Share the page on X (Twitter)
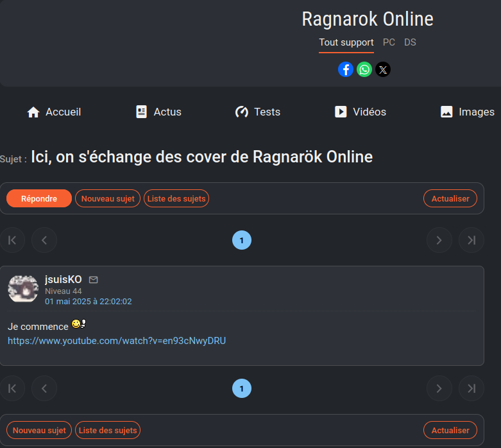The height and width of the screenshot is (448, 501). point(383,69)
